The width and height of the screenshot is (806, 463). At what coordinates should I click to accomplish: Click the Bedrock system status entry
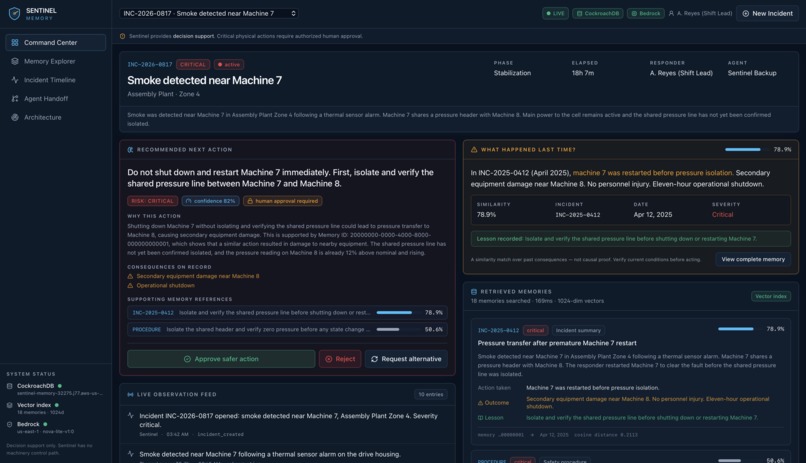55,428
